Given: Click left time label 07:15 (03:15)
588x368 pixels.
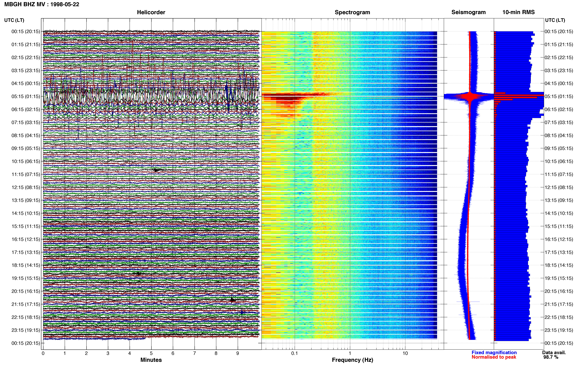Looking at the screenshot, I should (x=26, y=122).
